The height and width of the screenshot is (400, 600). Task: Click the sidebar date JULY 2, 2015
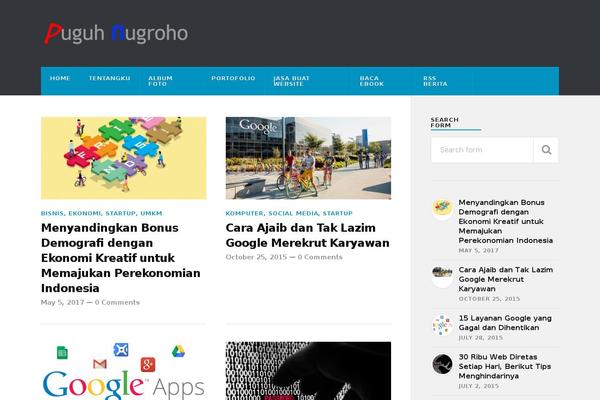479,386
